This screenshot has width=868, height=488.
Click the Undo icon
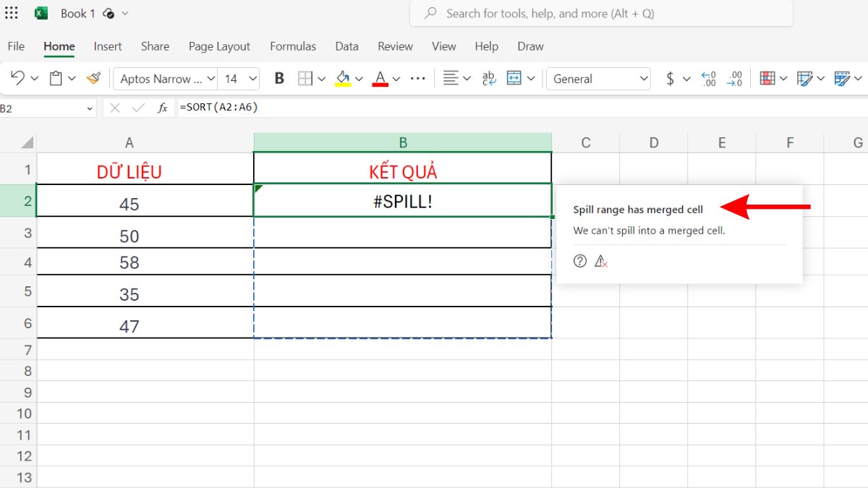point(17,78)
